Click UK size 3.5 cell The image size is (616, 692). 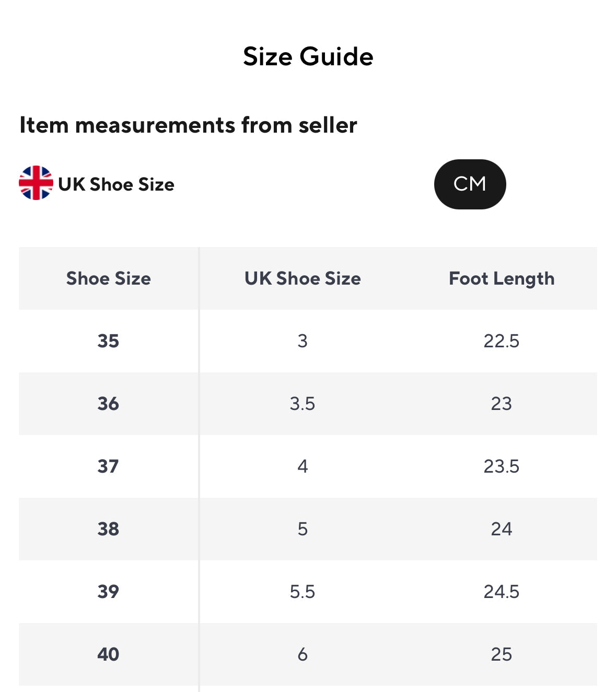point(303,404)
